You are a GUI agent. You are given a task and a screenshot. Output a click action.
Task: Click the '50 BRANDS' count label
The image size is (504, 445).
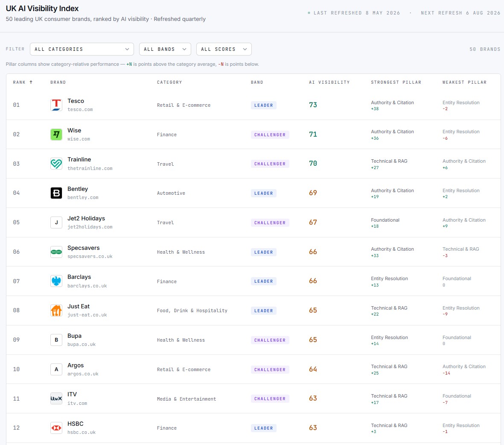tap(485, 49)
